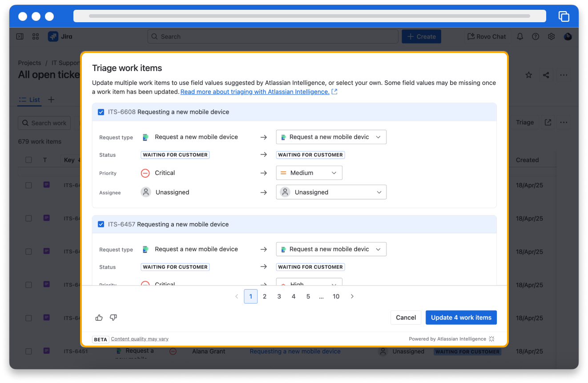Star the All open tickets view
This screenshot has width=588, height=383.
pos(529,75)
